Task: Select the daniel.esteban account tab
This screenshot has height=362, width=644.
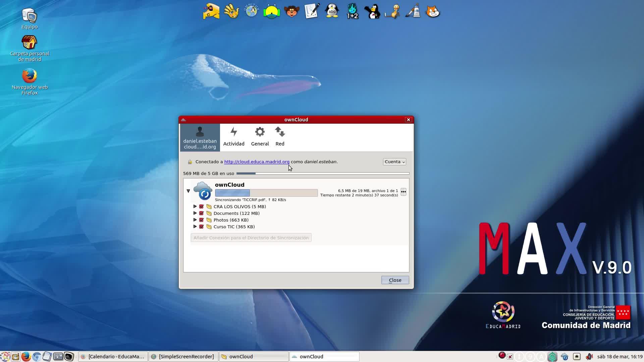Action: click(200, 137)
